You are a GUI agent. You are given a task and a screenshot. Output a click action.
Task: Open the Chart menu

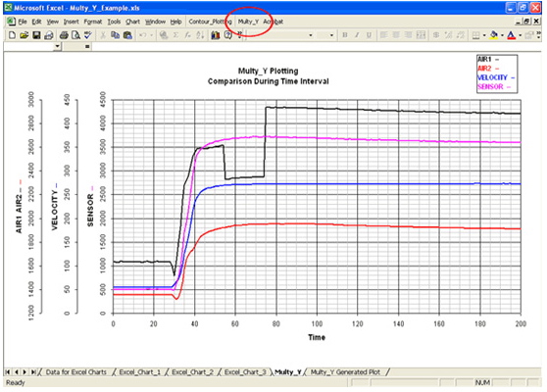coord(132,22)
